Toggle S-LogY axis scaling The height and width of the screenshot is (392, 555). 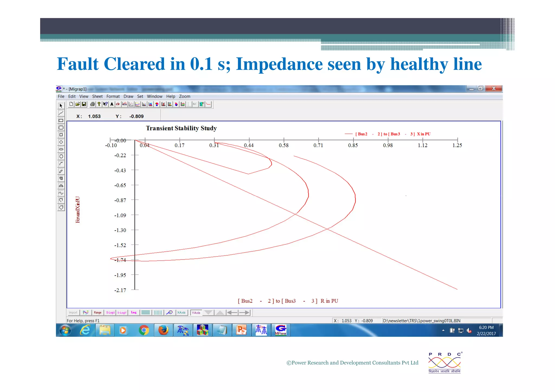click(122, 313)
